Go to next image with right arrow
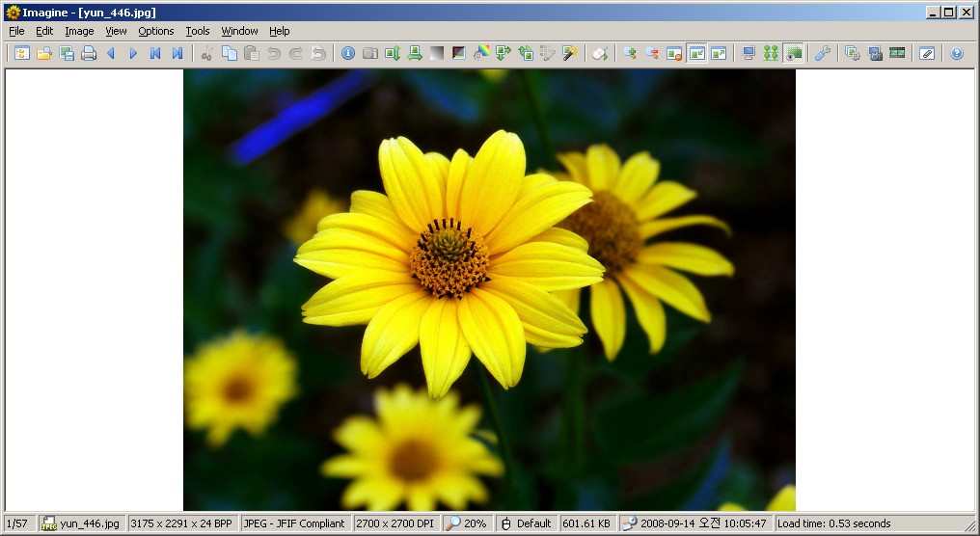Screen dimensions: 980x536 (133, 54)
